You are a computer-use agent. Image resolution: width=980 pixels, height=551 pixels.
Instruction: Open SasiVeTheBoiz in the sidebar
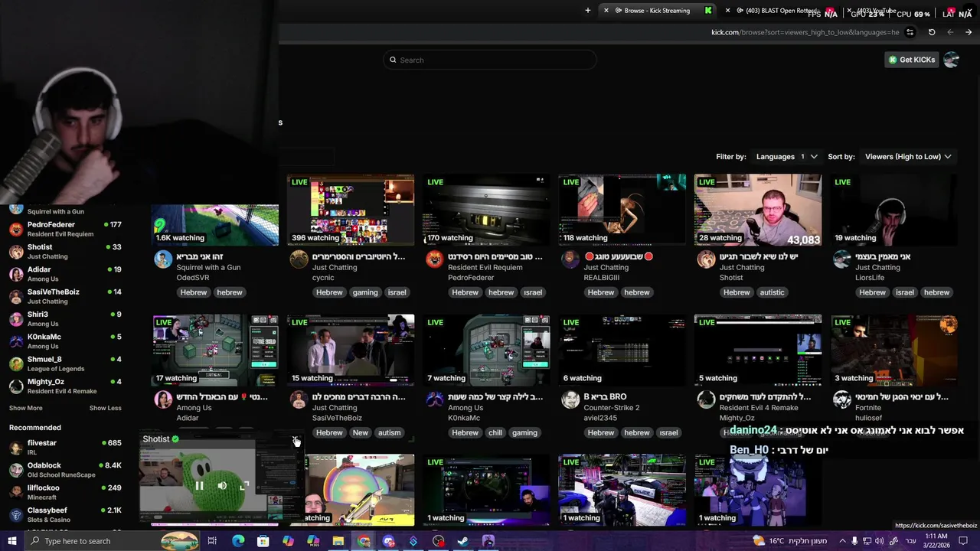coord(65,296)
